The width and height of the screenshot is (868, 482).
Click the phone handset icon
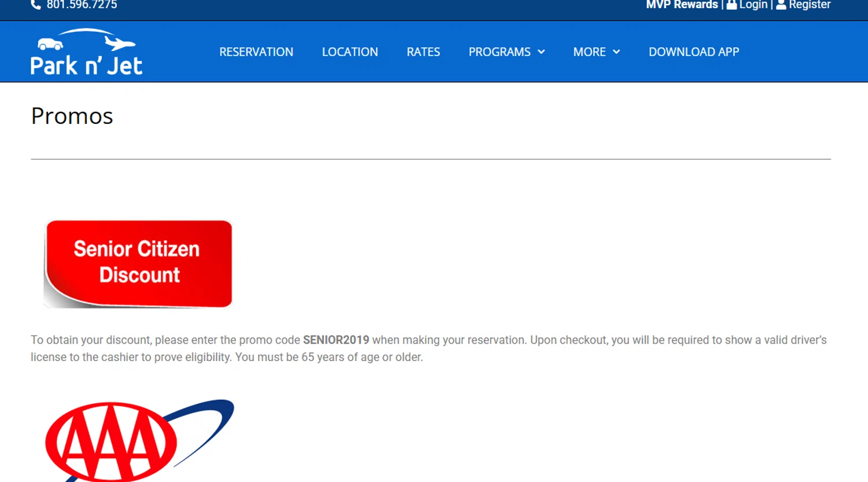click(36, 5)
